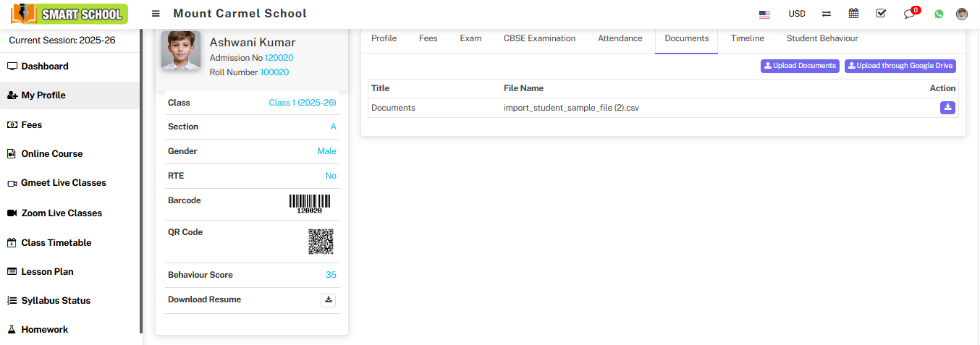Open the user avatar profile menu
This screenshot has height=345, width=980.
point(961,14)
